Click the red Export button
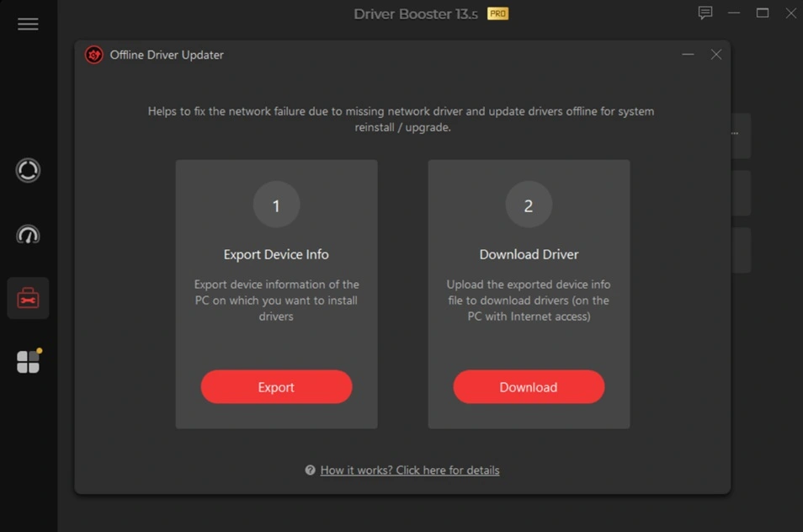Image resolution: width=803 pixels, height=532 pixels. pos(276,386)
